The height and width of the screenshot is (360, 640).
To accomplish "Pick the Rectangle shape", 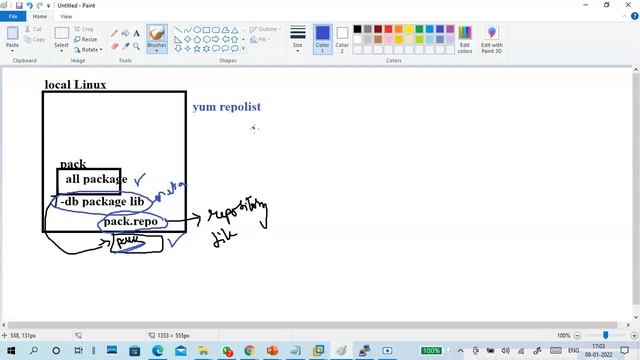I will 207,30.
